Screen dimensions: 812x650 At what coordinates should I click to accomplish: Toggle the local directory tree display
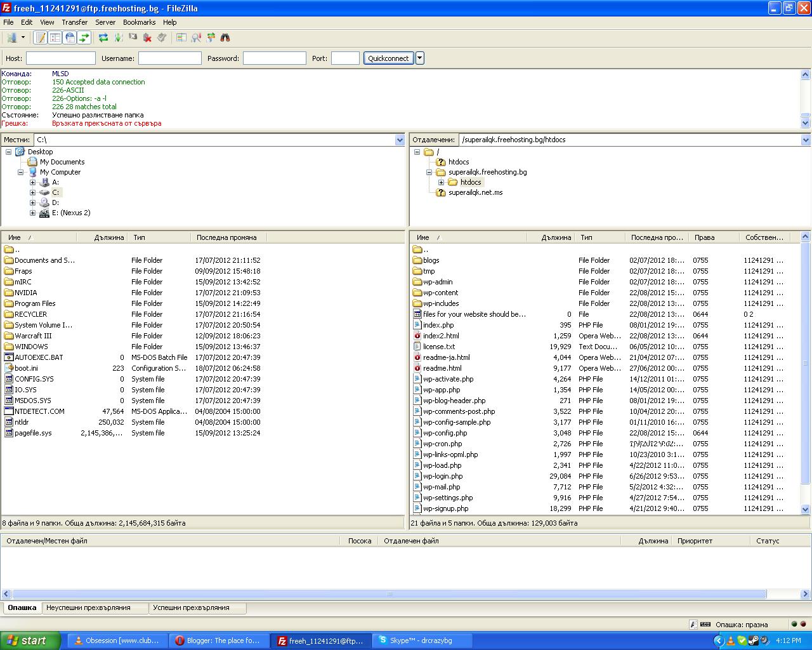click(x=55, y=38)
